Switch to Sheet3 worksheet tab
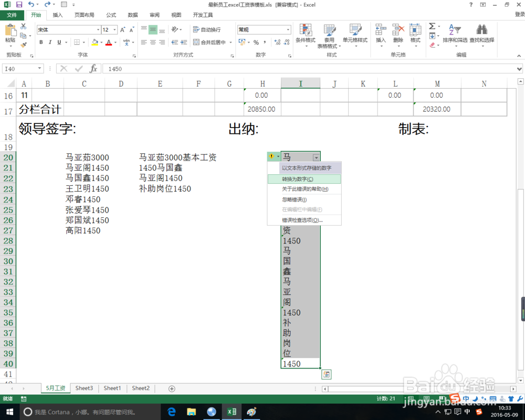 84,388
